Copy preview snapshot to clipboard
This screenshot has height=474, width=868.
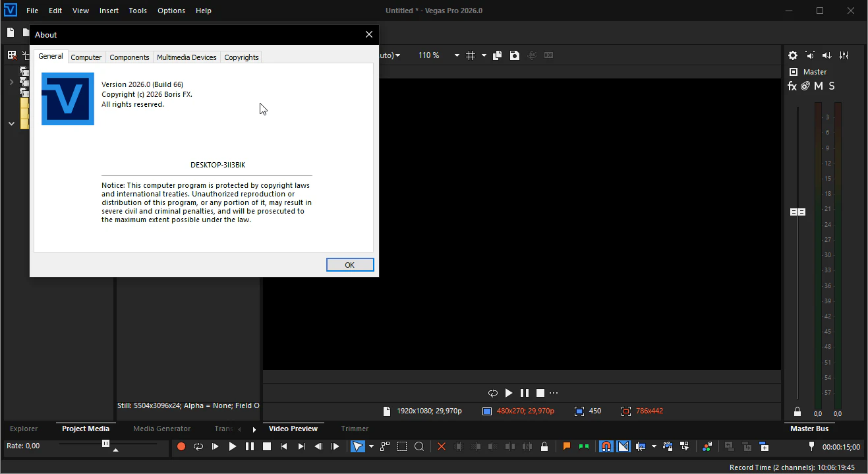click(x=498, y=55)
